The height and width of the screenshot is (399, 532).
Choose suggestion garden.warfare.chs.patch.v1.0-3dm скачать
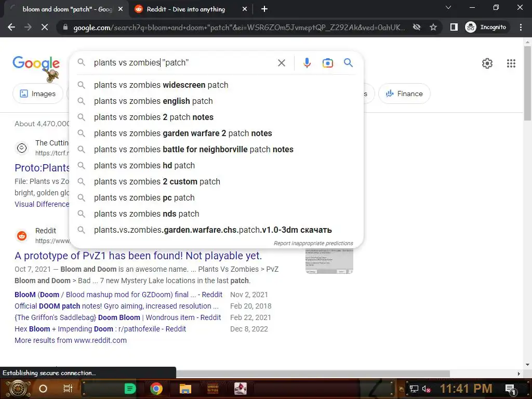pyautogui.click(x=216, y=230)
